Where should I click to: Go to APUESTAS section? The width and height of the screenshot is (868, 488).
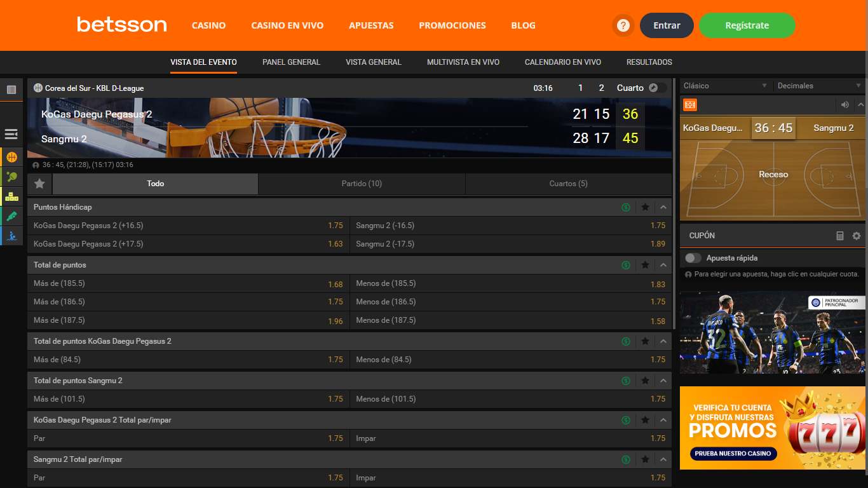pyautogui.click(x=371, y=25)
